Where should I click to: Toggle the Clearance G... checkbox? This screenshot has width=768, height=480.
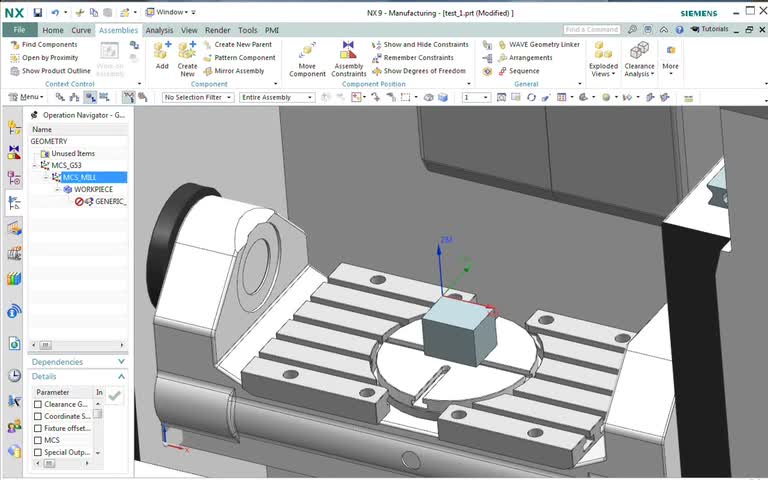(x=38, y=405)
